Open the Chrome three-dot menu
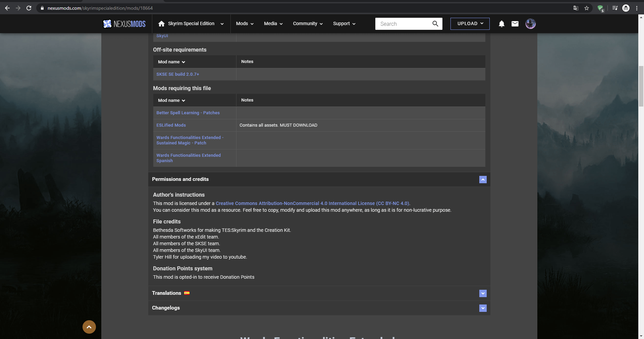This screenshot has width=644, height=339. pos(637,8)
